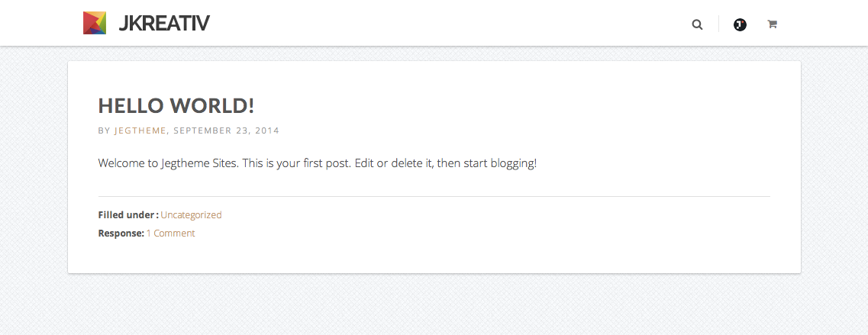The image size is (868, 335).
Task: Click the BY text before the author name
Action: (x=104, y=130)
